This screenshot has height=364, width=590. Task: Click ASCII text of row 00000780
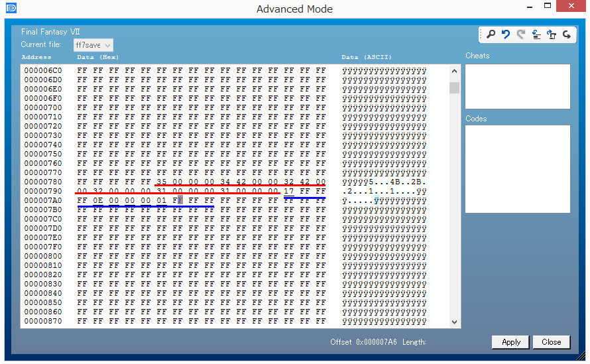(384, 182)
